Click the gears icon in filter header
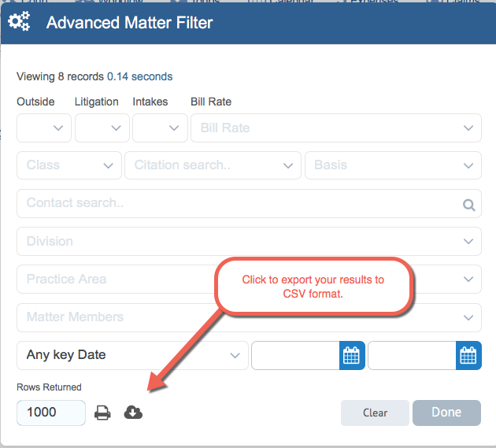Screen dimensions: 496x448 coord(19,21)
